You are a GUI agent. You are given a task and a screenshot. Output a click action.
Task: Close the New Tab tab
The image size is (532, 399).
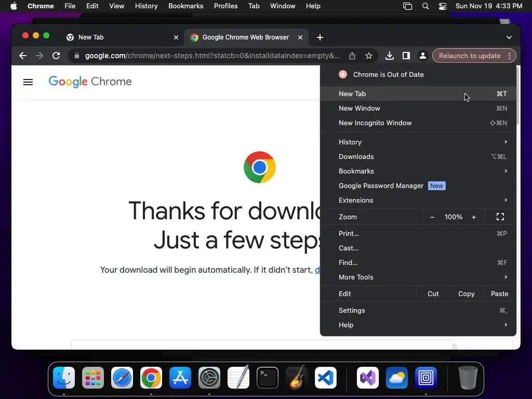click(x=176, y=37)
